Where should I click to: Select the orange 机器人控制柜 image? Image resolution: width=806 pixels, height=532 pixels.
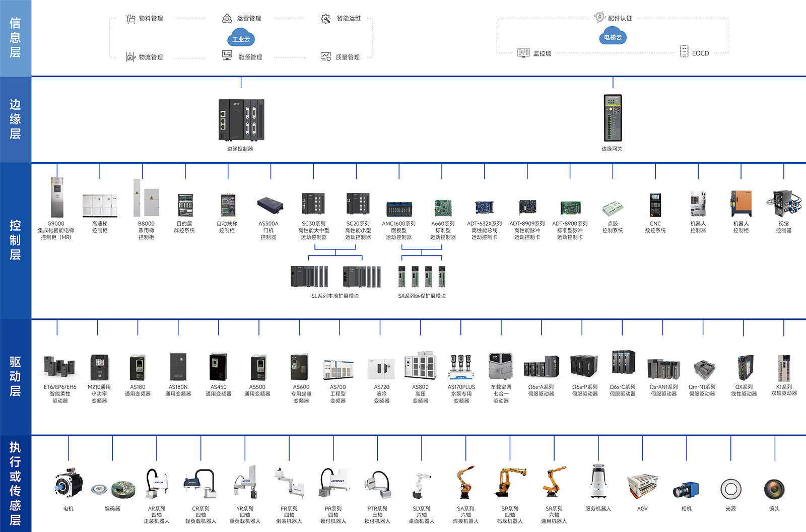click(x=742, y=204)
